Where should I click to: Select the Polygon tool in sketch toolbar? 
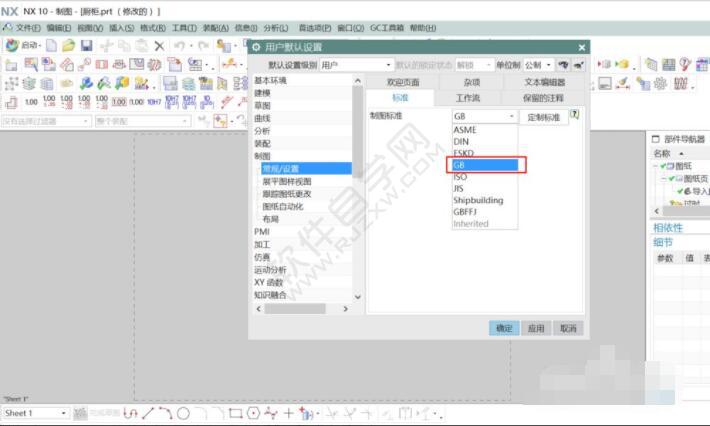254,413
